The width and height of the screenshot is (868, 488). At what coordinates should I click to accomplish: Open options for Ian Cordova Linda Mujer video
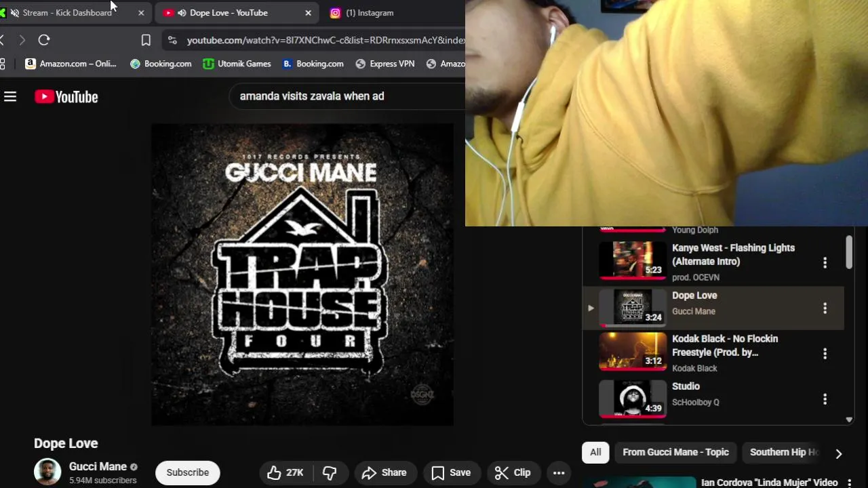coord(849,483)
